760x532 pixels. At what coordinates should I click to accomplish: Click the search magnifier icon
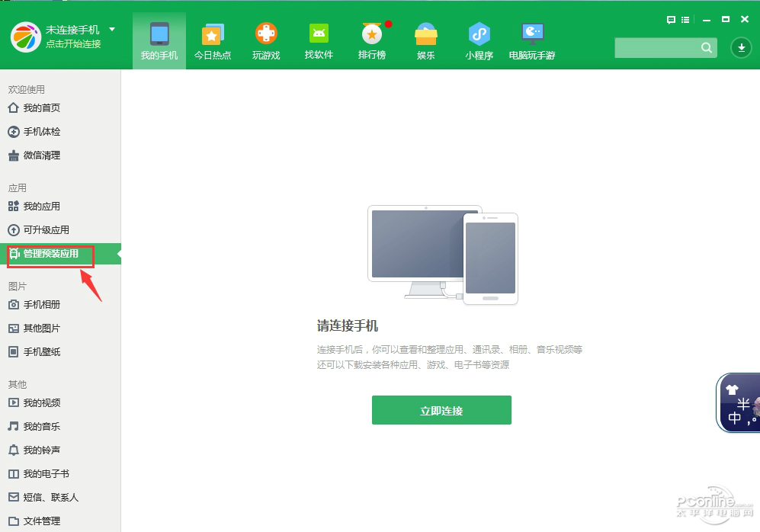[x=707, y=47]
